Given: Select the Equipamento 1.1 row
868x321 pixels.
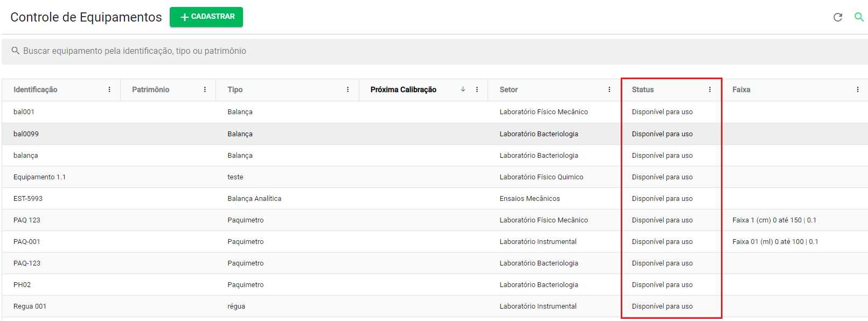Looking at the screenshot, I should tap(435, 177).
